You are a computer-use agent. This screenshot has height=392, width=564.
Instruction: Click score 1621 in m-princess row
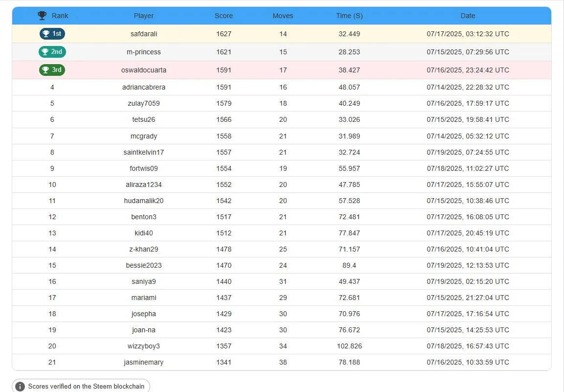tap(224, 52)
